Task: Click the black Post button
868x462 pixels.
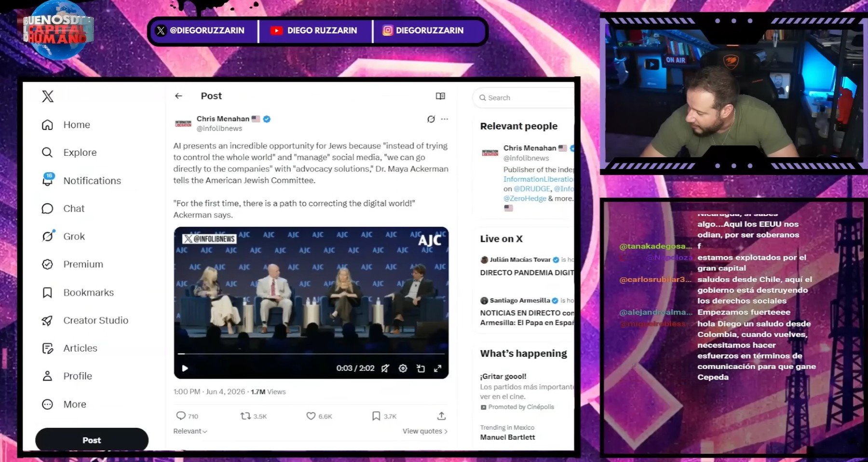Action: coord(92,440)
